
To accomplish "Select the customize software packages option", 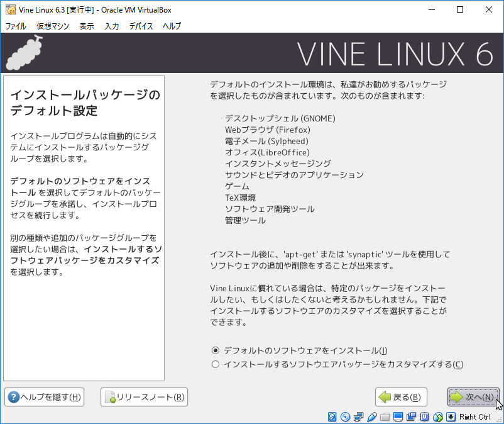I will (x=216, y=364).
